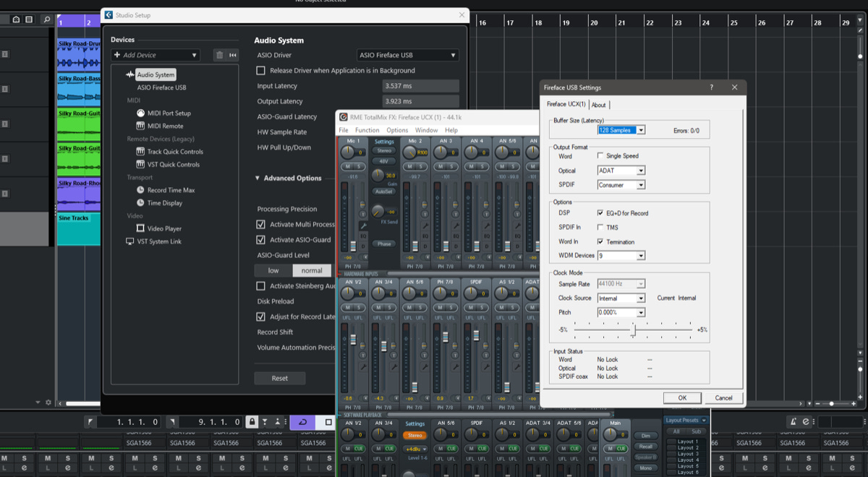Collapse the Advanced Options section
This screenshot has height=477, width=868.
[259, 179]
